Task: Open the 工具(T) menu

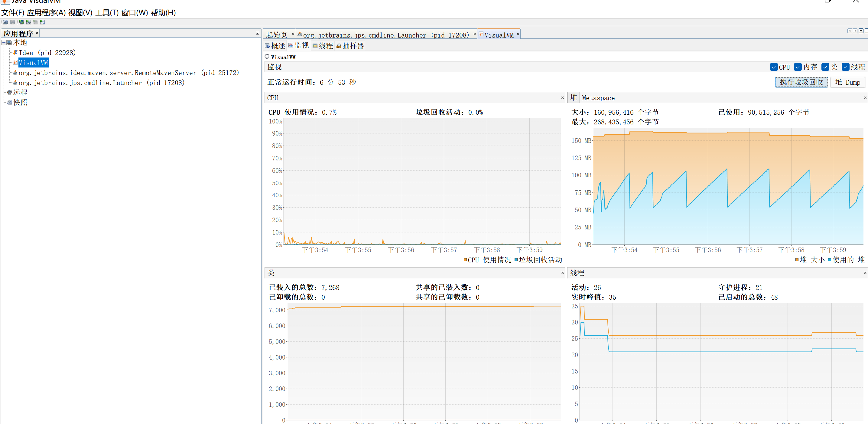Action: pyautogui.click(x=107, y=12)
